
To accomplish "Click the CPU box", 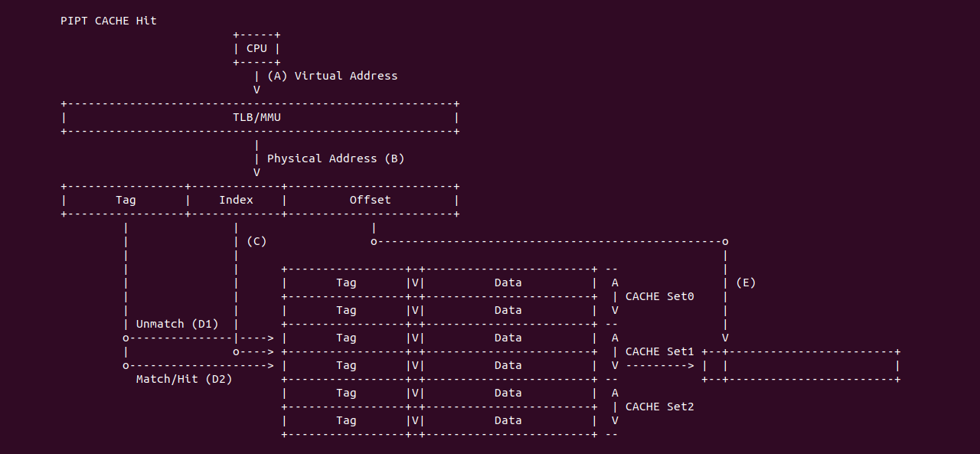I will tap(256, 48).
